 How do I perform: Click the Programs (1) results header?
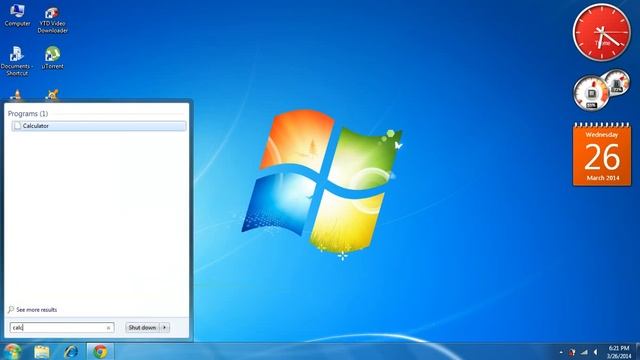pyautogui.click(x=28, y=113)
